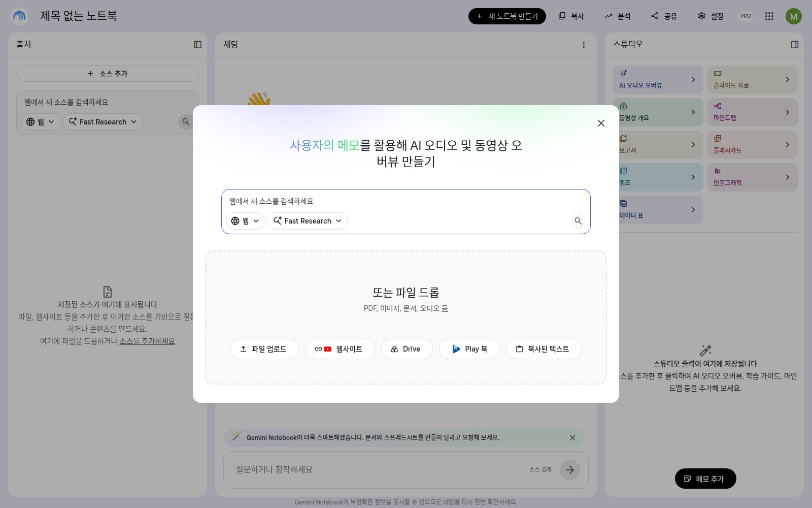Open 데이터 표 card
The width and height of the screenshot is (812, 508).
tap(658, 210)
